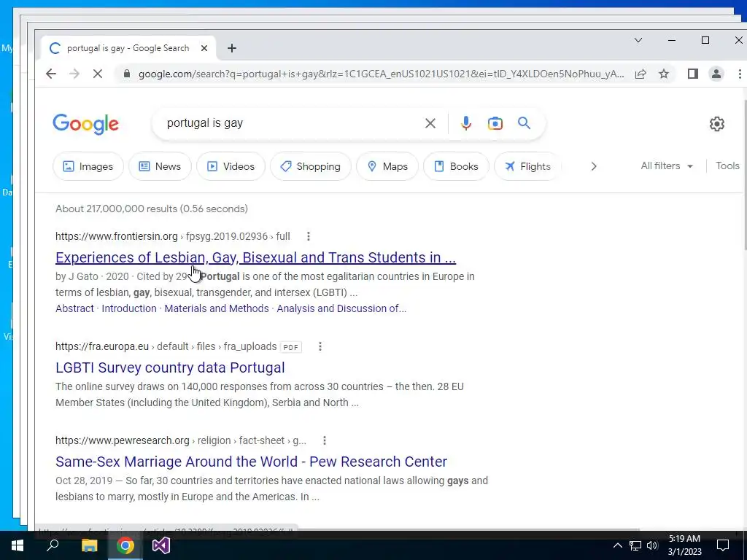Image resolution: width=747 pixels, height=560 pixels.
Task: Close the 'portugal is gay' tab
Action: point(204,48)
